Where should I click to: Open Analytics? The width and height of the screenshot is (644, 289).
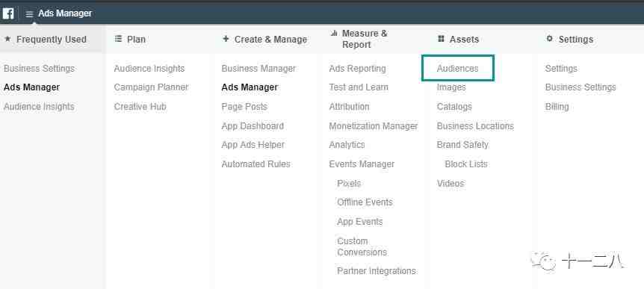click(x=347, y=145)
